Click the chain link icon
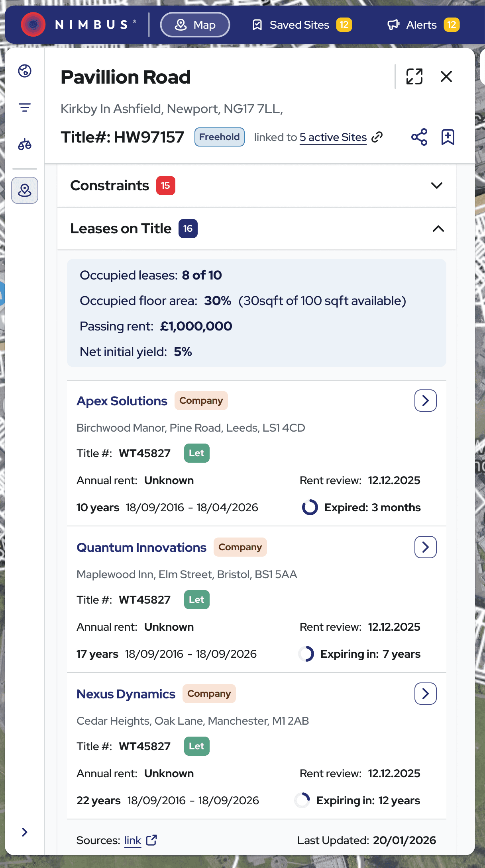This screenshot has height=868, width=485. pos(377,137)
